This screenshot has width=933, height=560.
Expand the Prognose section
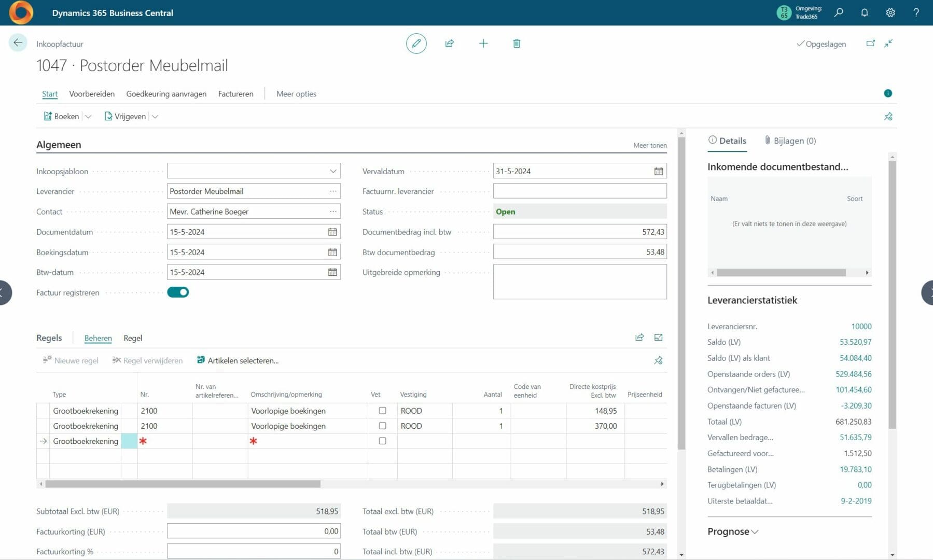(732, 531)
